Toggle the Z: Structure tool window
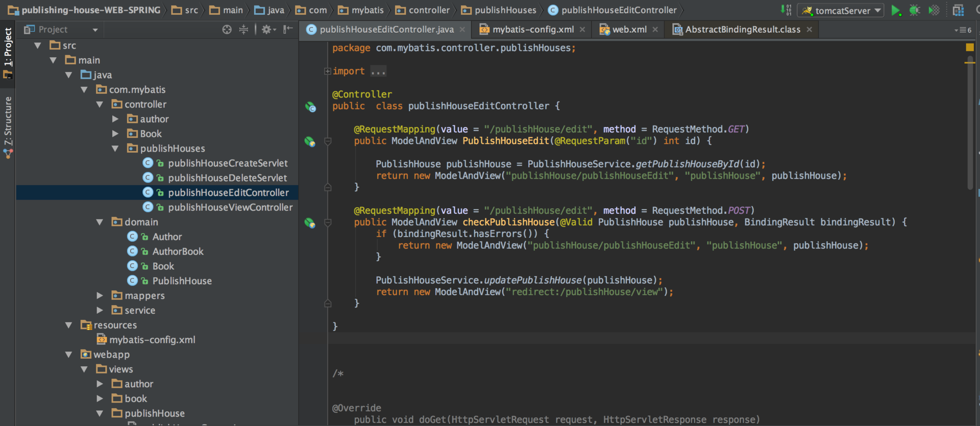This screenshot has height=426, width=980. click(x=8, y=128)
